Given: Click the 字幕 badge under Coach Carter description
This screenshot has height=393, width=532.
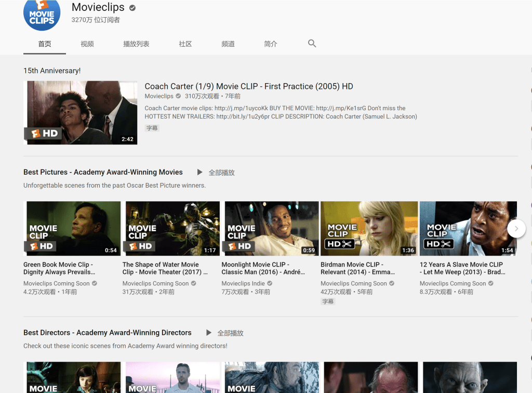Looking at the screenshot, I should (152, 128).
